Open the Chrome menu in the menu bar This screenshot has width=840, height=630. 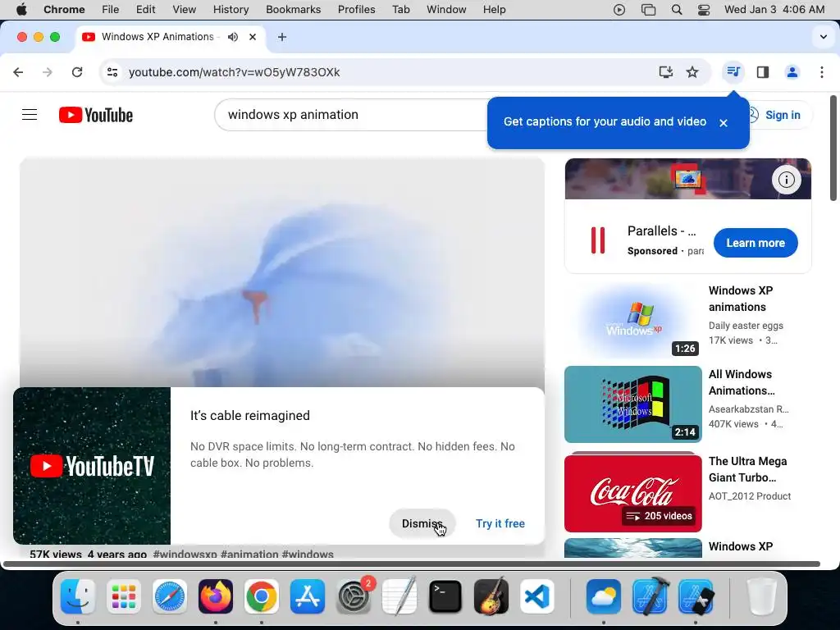coord(64,9)
